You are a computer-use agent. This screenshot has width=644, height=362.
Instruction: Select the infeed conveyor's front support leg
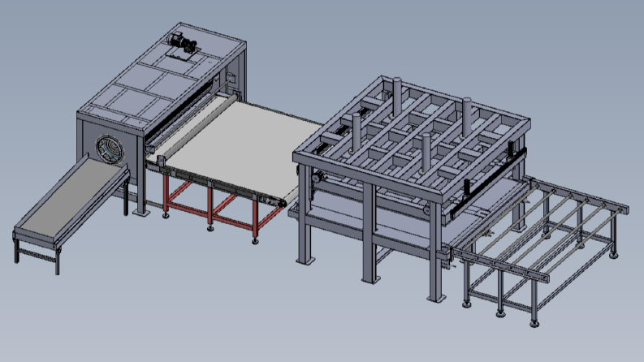coord(57,261)
